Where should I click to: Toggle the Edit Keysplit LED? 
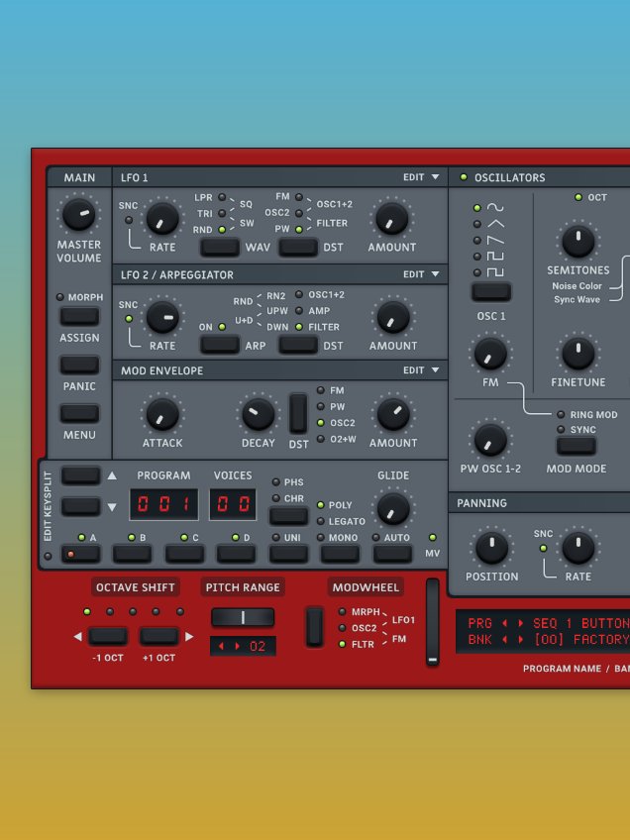[48, 556]
